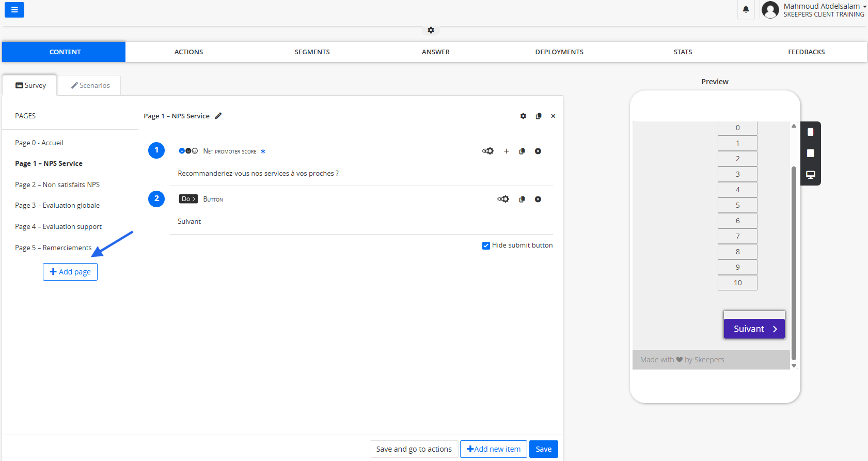Click the Add page button
Viewport: 868px width, 461px height.
[x=70, y=272]
